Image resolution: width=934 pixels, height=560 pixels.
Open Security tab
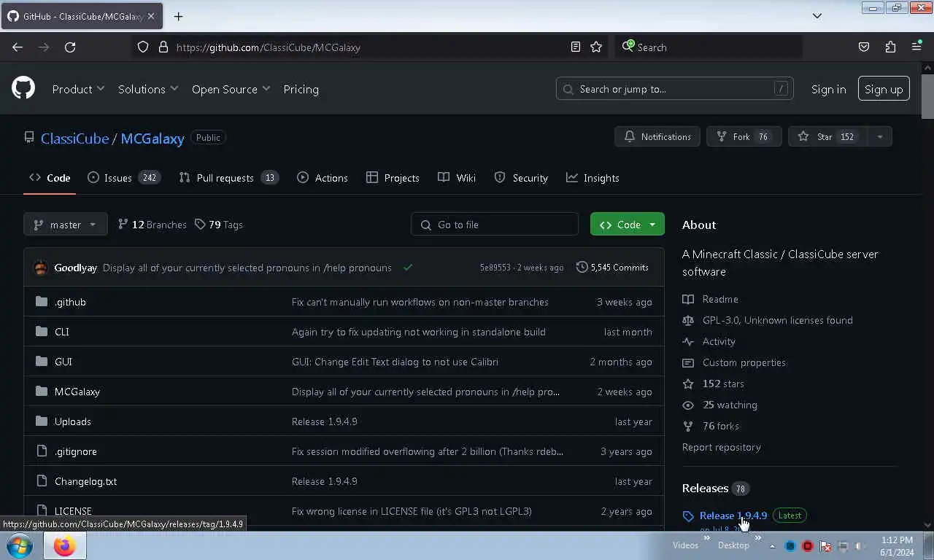tap(521, 178)
